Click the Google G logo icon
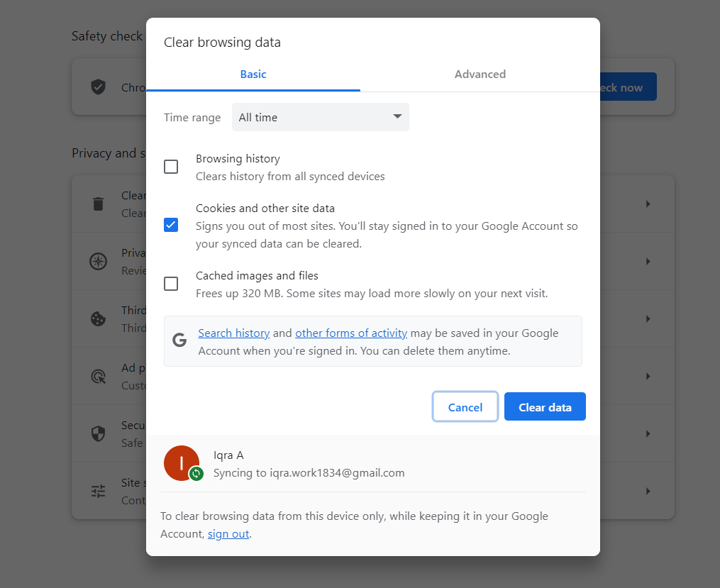This screenshot has height=588, width=720. point(179,340)
